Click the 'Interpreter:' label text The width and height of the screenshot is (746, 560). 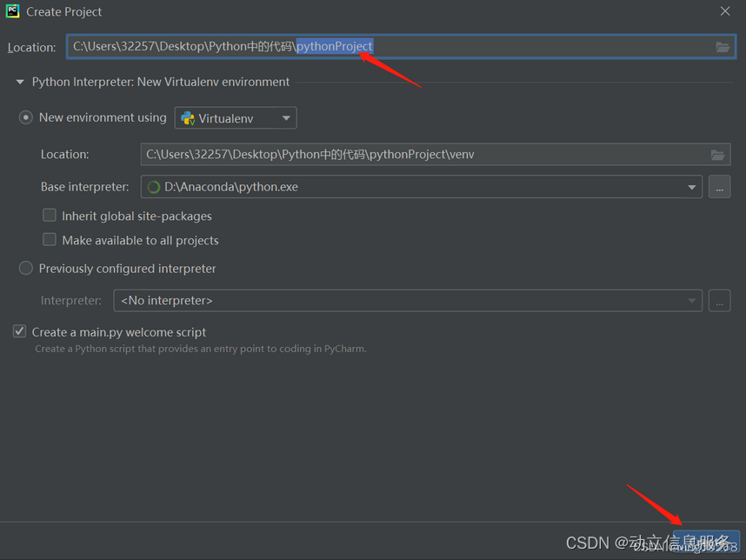[71, 301]
